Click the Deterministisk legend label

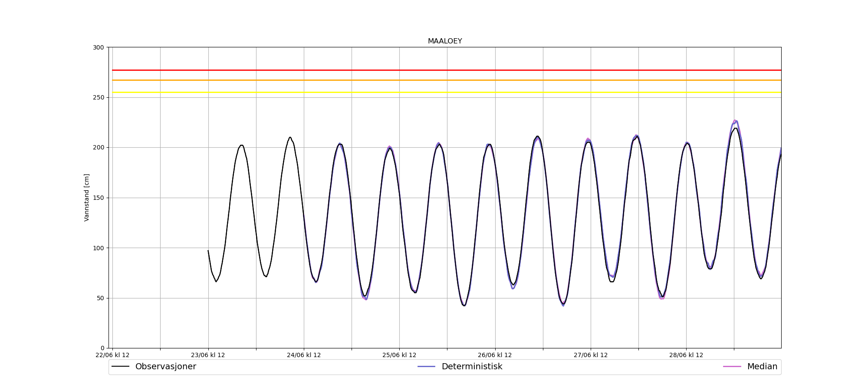coord(472,367)
